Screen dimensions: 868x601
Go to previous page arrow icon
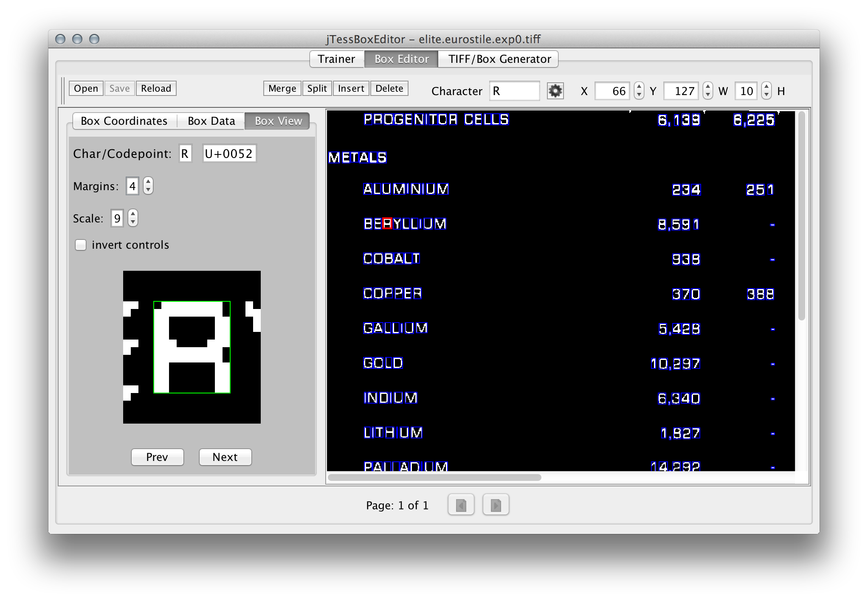461,505
